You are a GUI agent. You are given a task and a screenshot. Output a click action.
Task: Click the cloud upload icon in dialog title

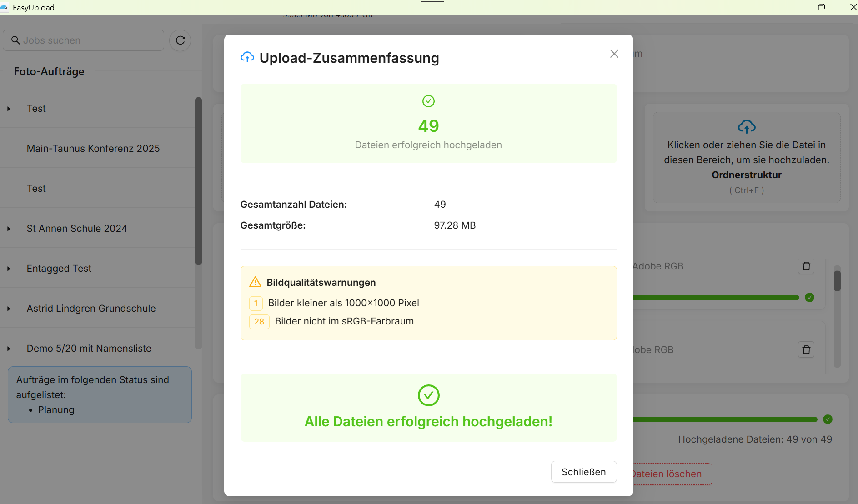click(247, 57)
